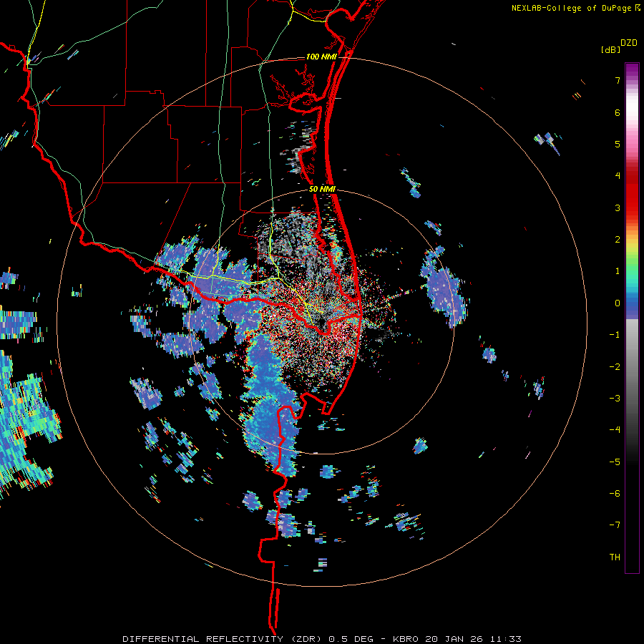Click the 50 NMI range ring label
644x644 pixels.
pyautogui.click(x=323, y=189)
